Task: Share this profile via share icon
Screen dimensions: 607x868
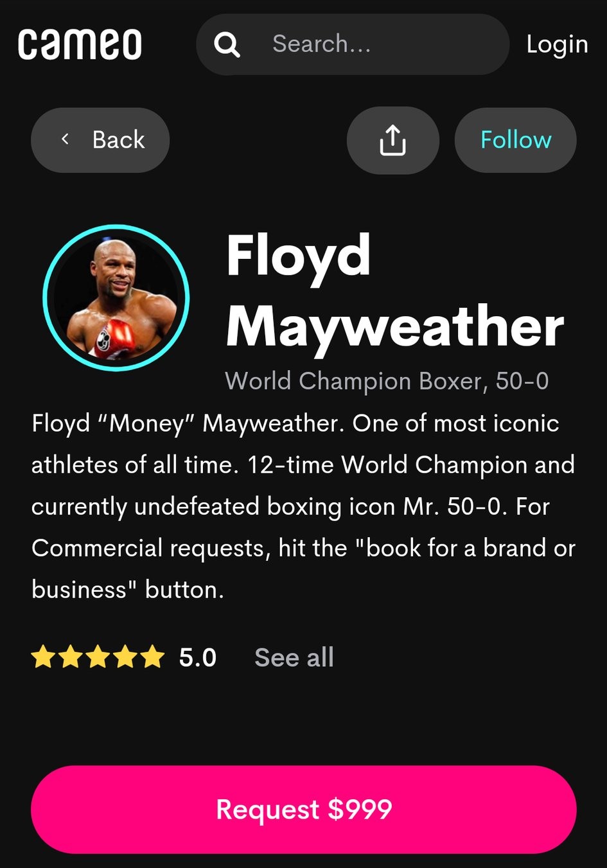Action: [x=392, y=140]
